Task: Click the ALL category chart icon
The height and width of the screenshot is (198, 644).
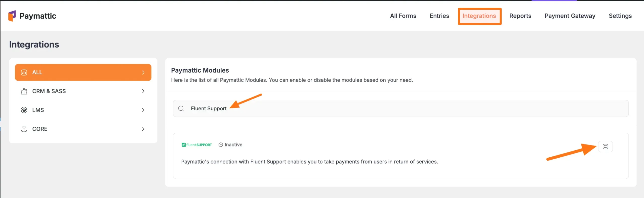Action: (24, 72)
